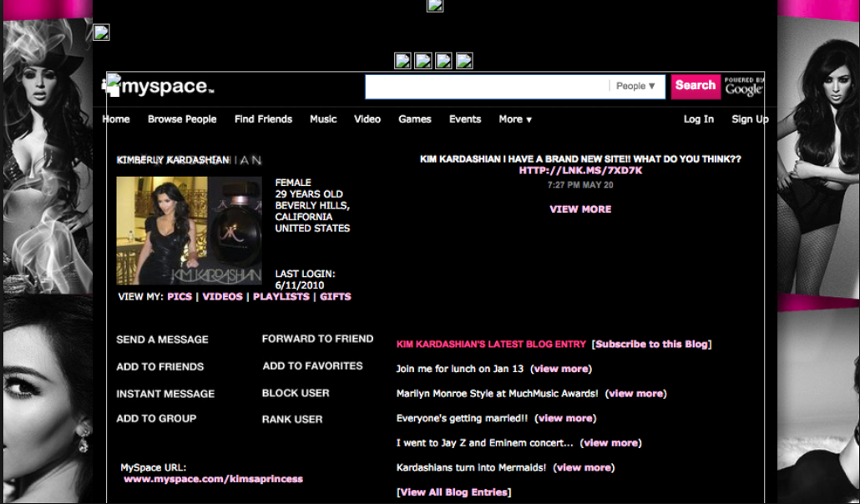Open Kim Kardashian's profile photo
Viewport: 860px width, 504px height.
pyautogui.click(x=189, y=230)
